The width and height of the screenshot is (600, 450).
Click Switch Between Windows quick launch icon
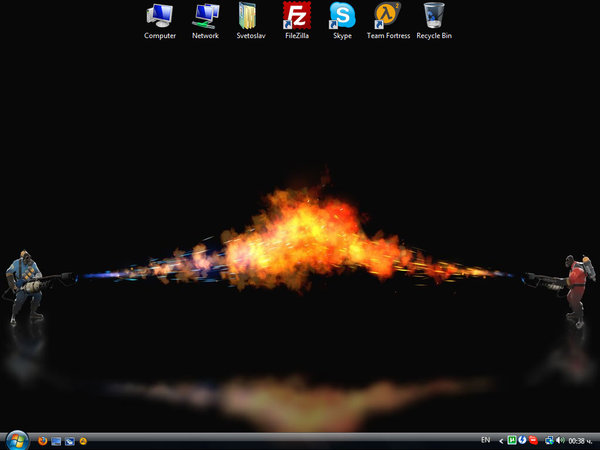point(70,441)
